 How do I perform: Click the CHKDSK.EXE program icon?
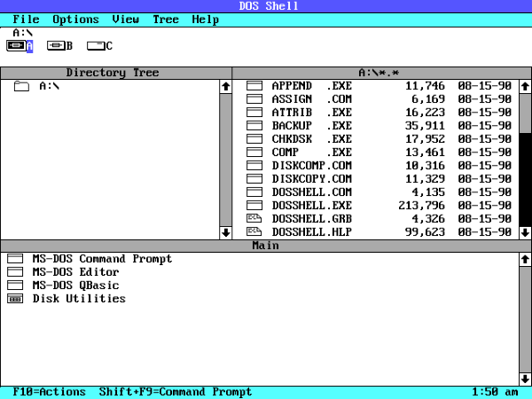pos(254,139)
